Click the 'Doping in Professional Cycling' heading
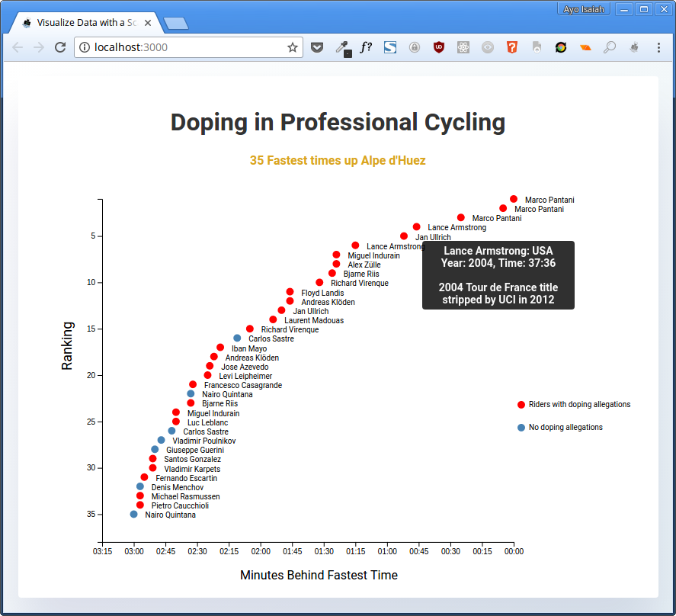This screenshot has height=616, width=676. (x=338, y=122)
